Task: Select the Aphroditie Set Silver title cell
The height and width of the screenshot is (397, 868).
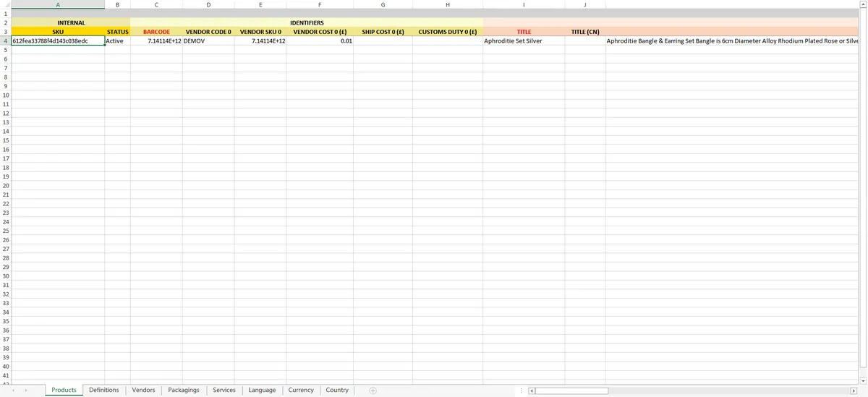Action: point(524,41)
